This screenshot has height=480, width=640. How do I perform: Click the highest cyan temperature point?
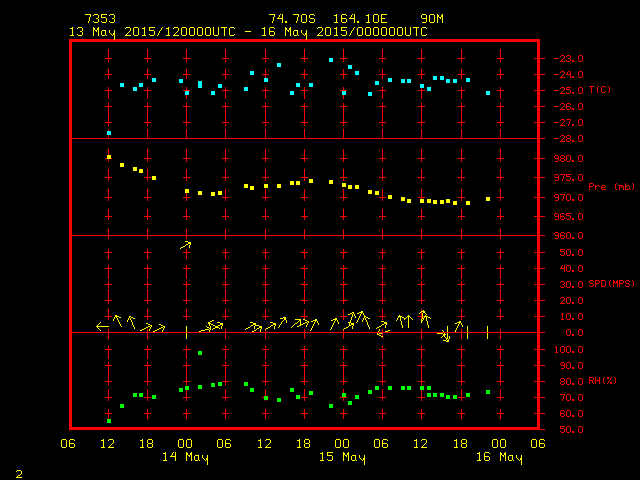point(331,60)
